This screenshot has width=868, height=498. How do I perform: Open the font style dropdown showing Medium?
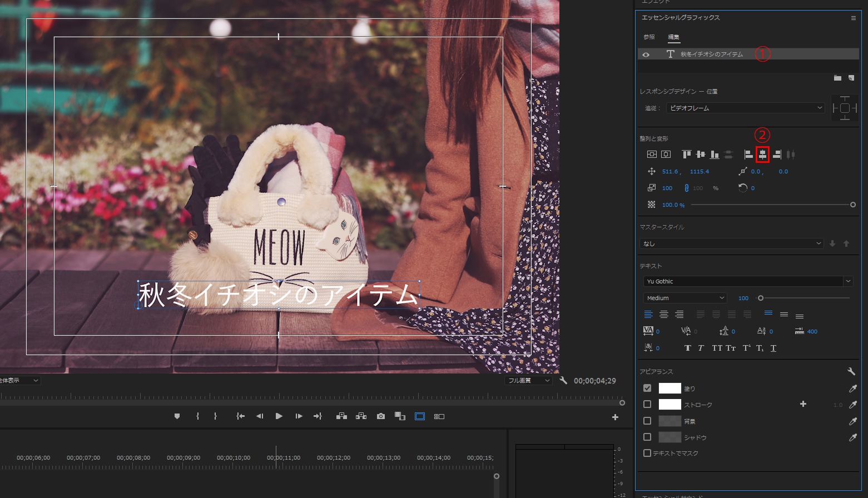685,298
